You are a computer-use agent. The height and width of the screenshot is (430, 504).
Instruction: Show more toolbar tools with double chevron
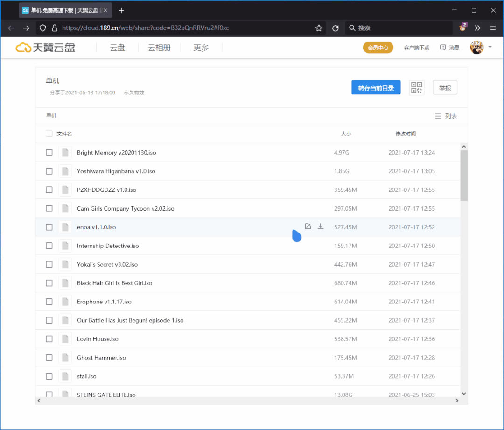click(478, 28)
